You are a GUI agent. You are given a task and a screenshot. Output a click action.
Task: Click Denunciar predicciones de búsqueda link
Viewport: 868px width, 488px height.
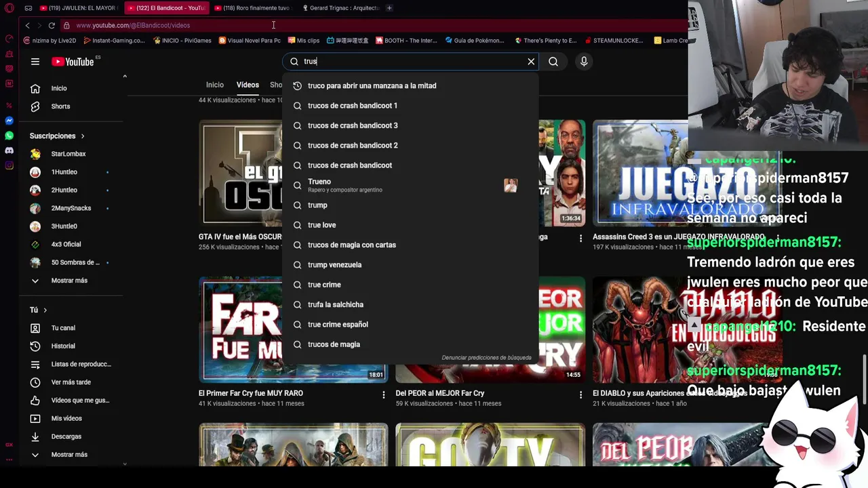pos(486,358)
